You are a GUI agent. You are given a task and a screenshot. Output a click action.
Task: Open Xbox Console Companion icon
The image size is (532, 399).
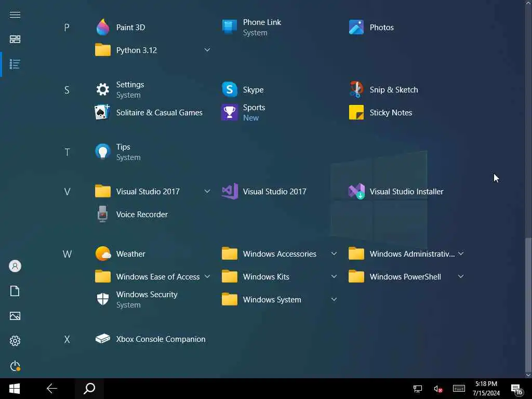102,339
